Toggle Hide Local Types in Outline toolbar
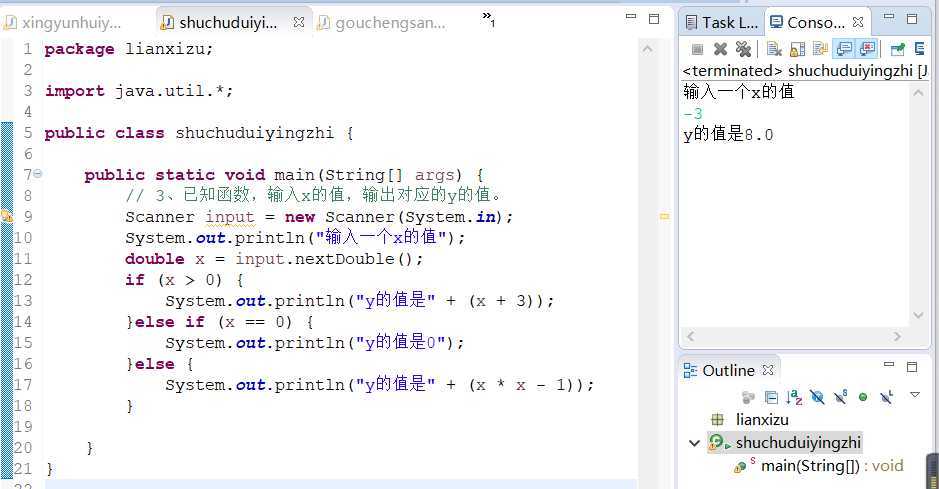The width and height of the screenshot is (939, 489). [x=887, y=397]
